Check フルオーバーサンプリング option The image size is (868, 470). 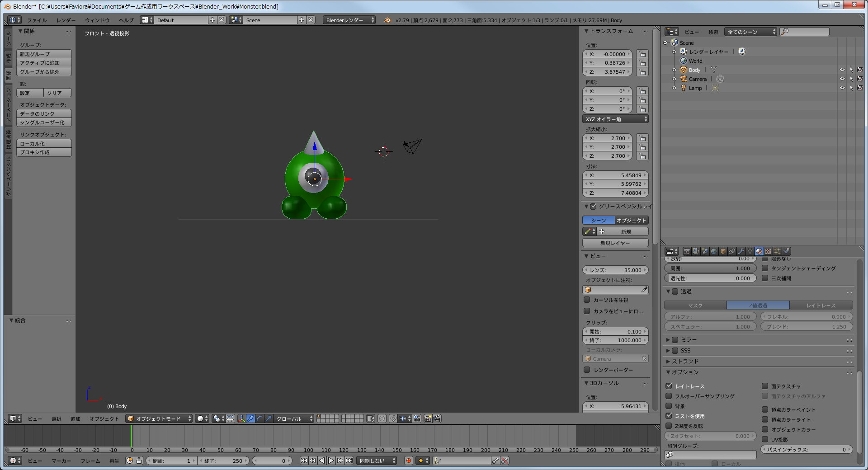pos(669,396)
